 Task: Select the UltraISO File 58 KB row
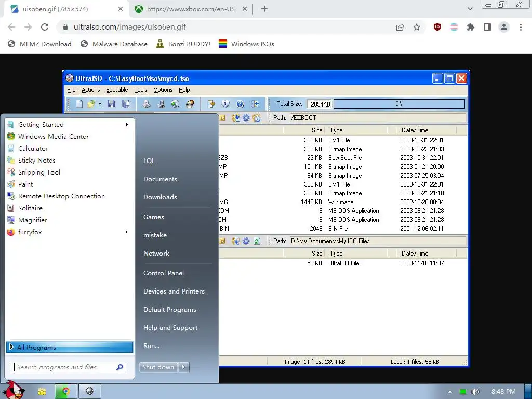[343, 263]
